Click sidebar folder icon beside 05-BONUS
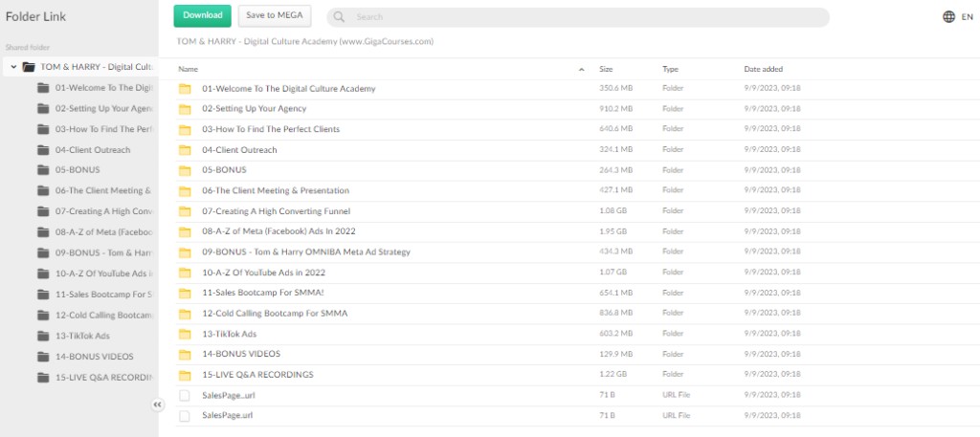The image size is (980, 437). (x=42, y=170)
